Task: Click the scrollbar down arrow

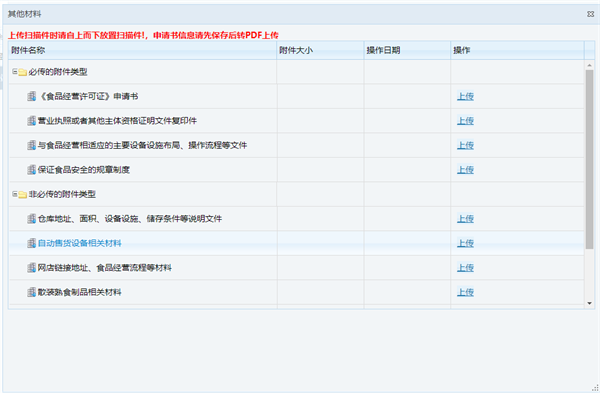Action: (x=589, y=303)
